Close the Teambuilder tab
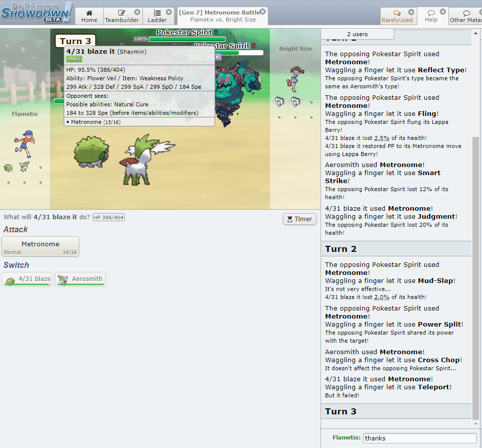This screenshot has width=482, height=448. point(137,12)
